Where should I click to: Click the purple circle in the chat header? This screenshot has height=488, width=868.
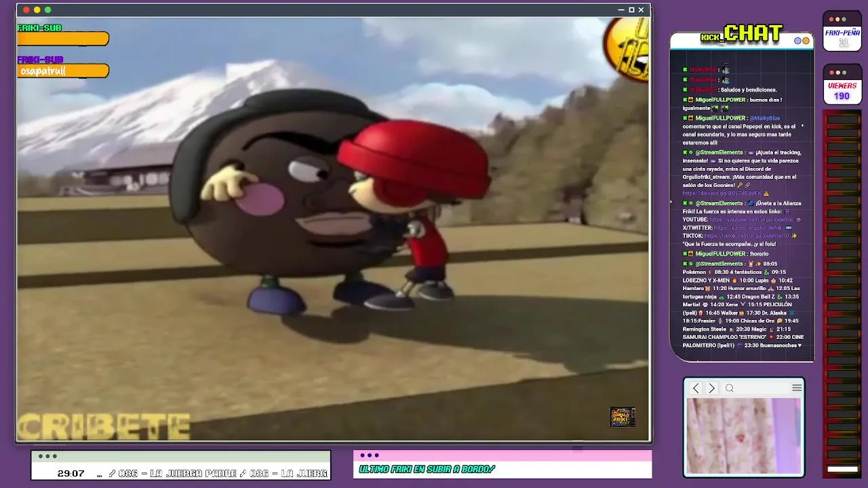(x=798, y=41)
